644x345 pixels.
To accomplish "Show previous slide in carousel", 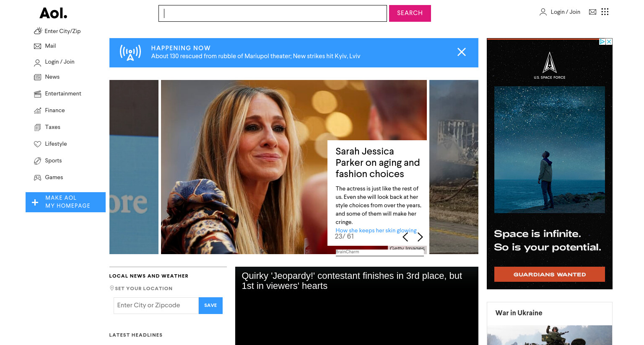I will tap(405, 237).
